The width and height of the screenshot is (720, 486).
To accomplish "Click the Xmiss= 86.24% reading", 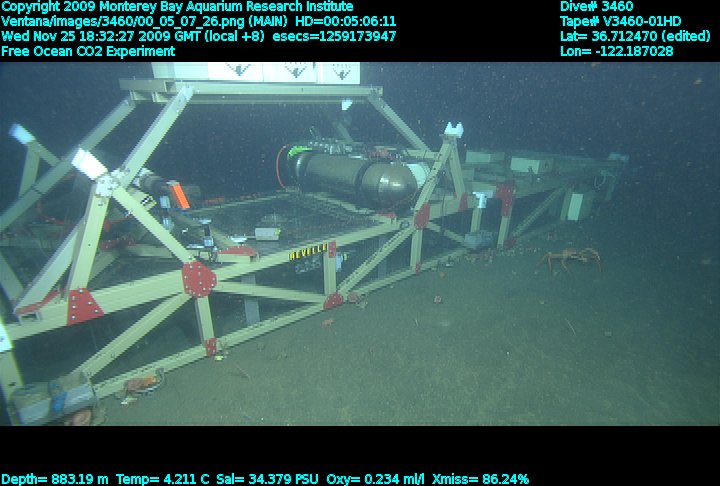I will coord(480,479).
